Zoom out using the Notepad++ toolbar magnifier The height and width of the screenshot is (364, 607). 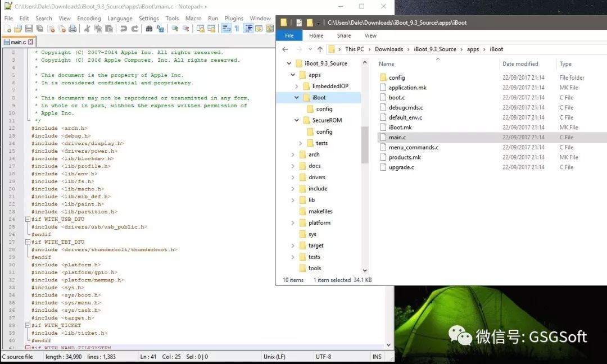click(186, 29)
